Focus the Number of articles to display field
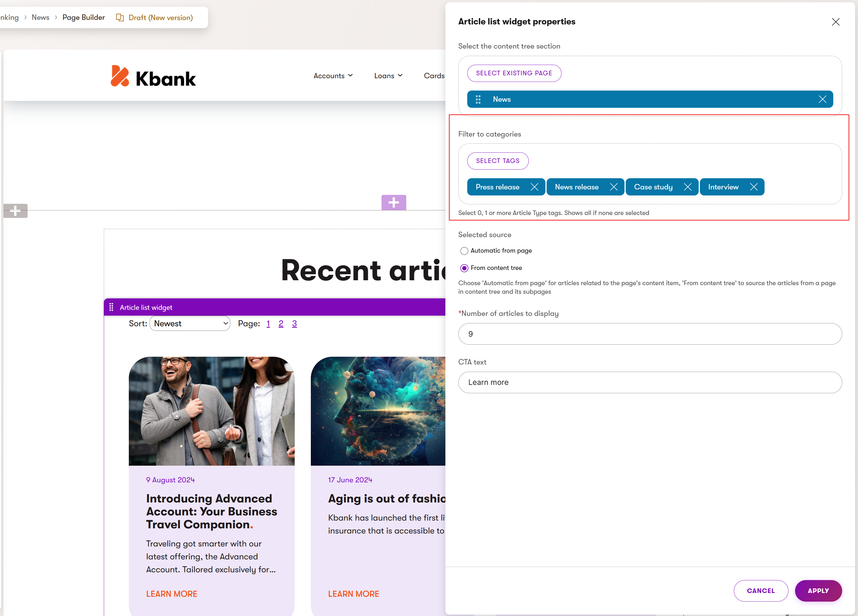 650,334
